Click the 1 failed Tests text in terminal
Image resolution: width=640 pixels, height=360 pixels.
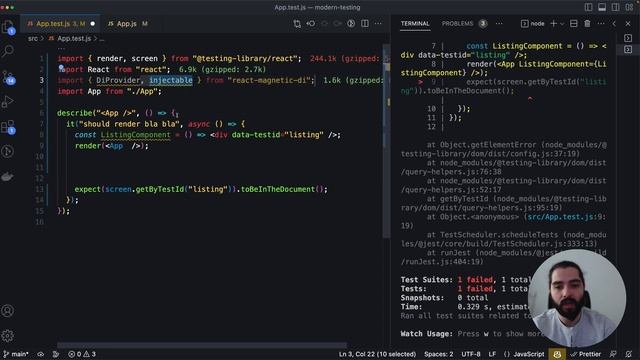[475, 289]
